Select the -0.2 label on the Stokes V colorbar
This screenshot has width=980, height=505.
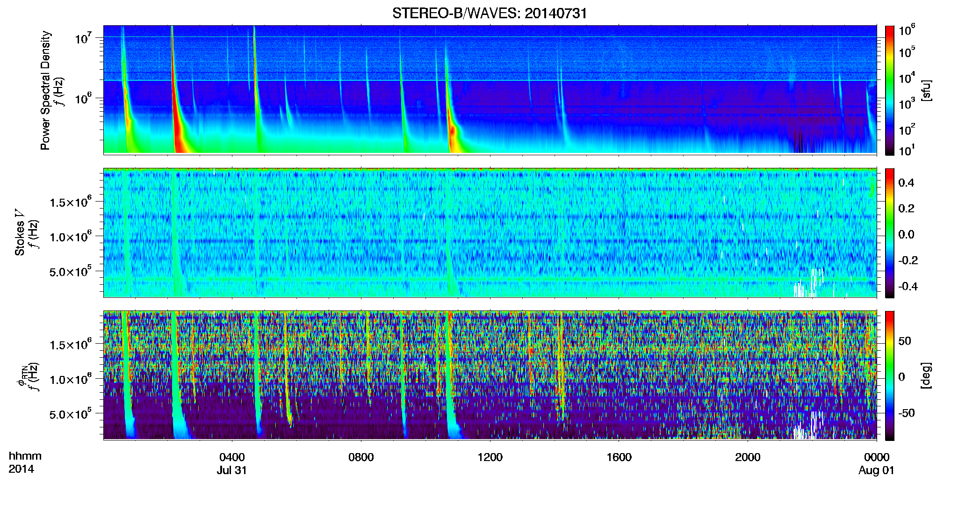(908, 260)
